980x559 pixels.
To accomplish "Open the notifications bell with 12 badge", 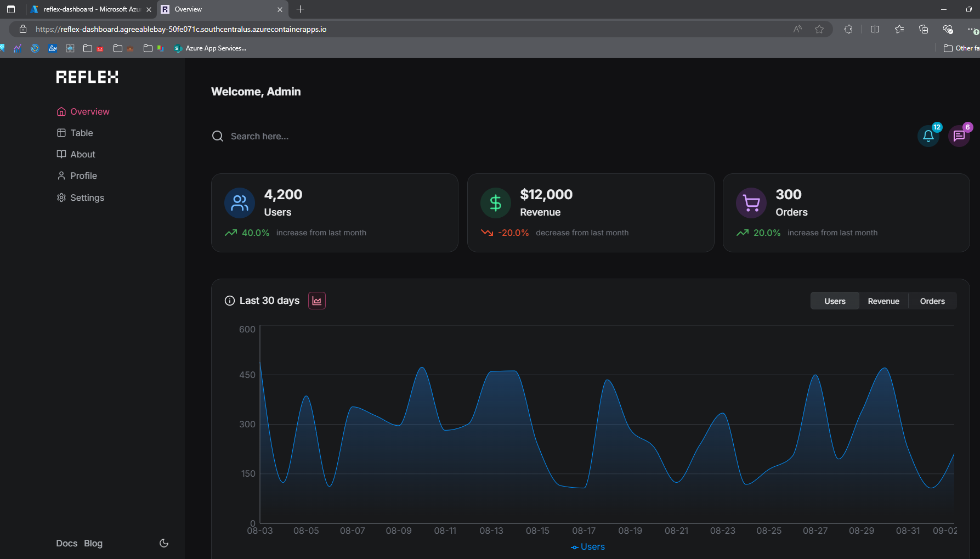I will point(928,135).
